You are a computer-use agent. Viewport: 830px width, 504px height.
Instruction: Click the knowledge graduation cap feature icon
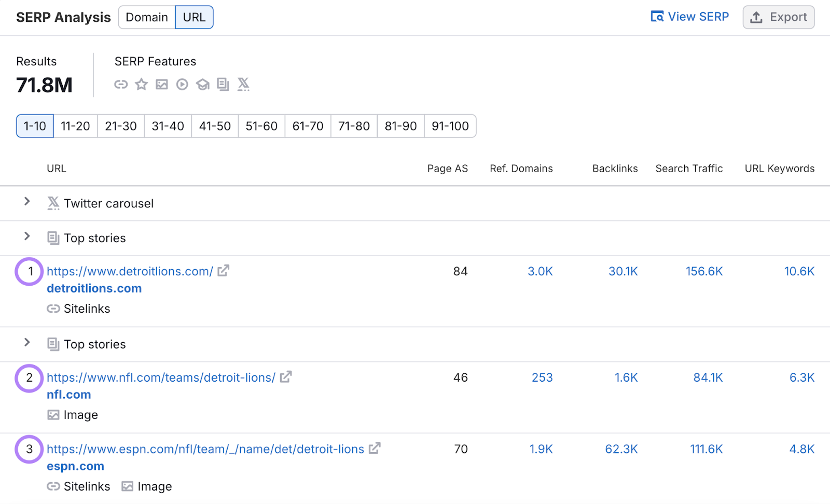(x=203, y=84)
